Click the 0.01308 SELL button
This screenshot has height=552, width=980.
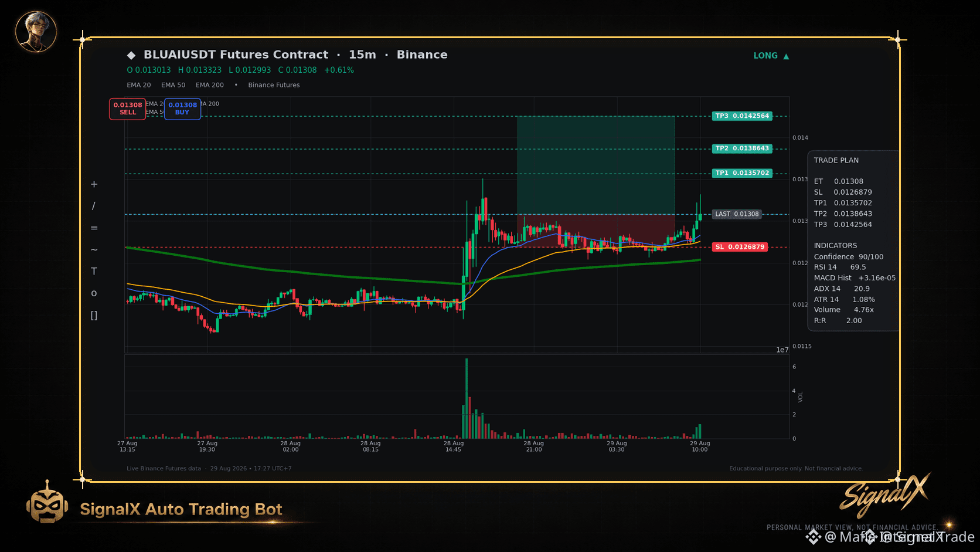128,109
